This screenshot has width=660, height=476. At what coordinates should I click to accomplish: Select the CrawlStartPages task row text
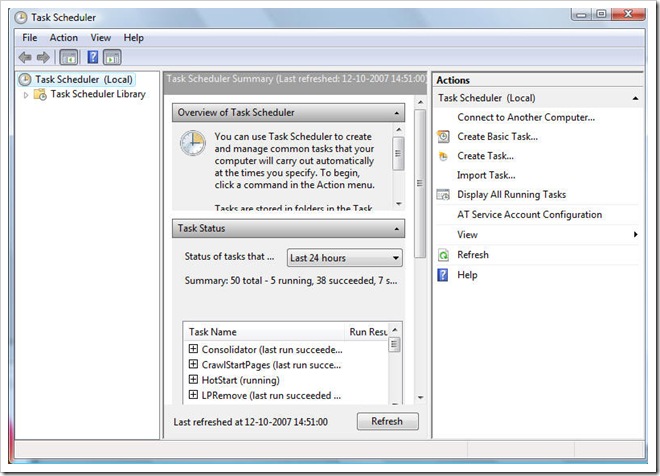coord(271,365)
